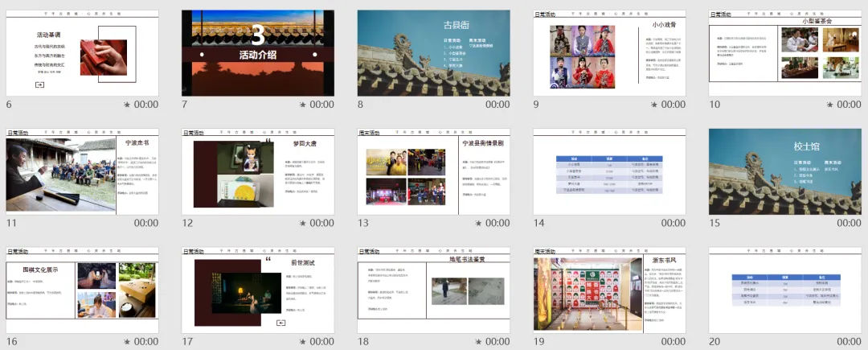The height and width of the screenshot is (350, 868).
Task: Select slide 6 thumbnail titled 活动基调
Action: pyautogui.click(x=83, y=53)
